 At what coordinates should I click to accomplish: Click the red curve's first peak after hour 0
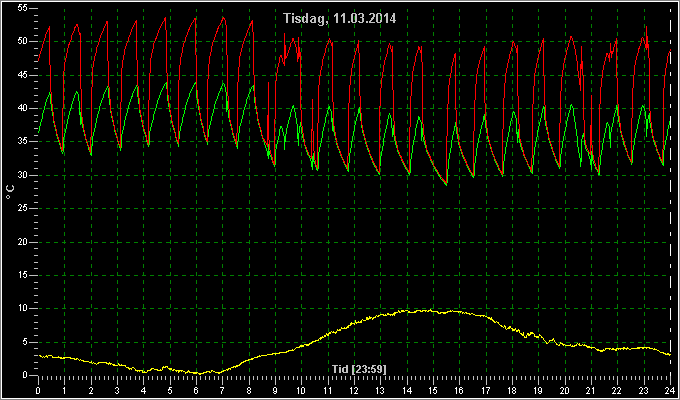49,27
